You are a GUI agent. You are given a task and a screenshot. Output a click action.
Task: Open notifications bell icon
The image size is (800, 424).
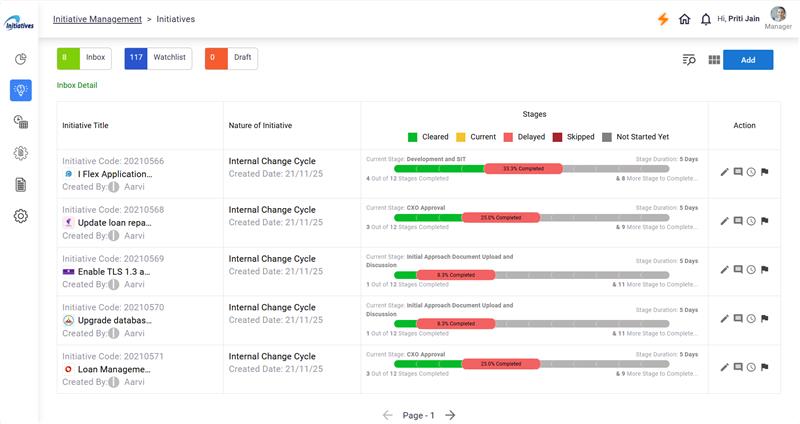[x=706, y=19]
